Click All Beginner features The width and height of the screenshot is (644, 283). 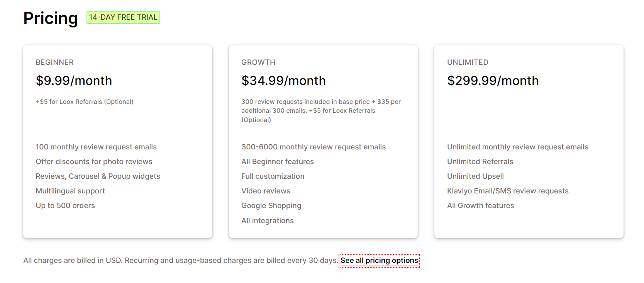pyautogui.click(x=278, y=162)
